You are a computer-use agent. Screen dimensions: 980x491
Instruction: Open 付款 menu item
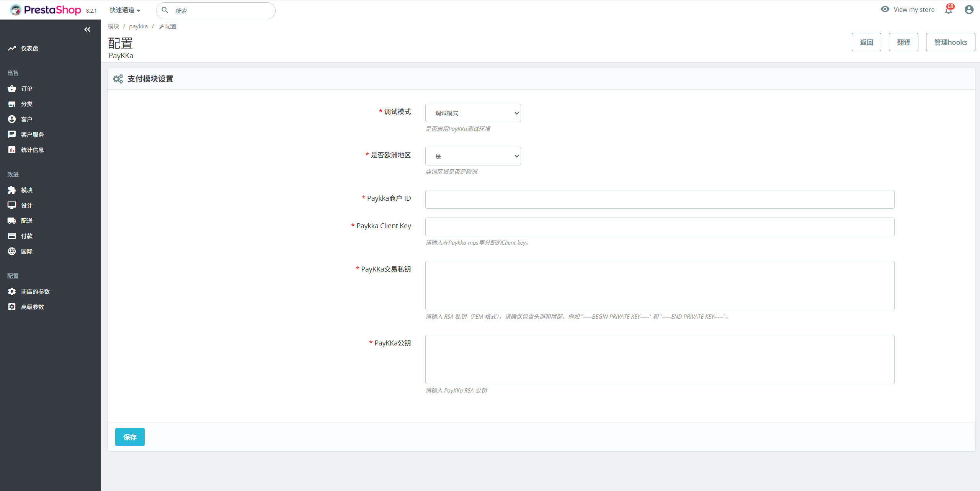27,236
